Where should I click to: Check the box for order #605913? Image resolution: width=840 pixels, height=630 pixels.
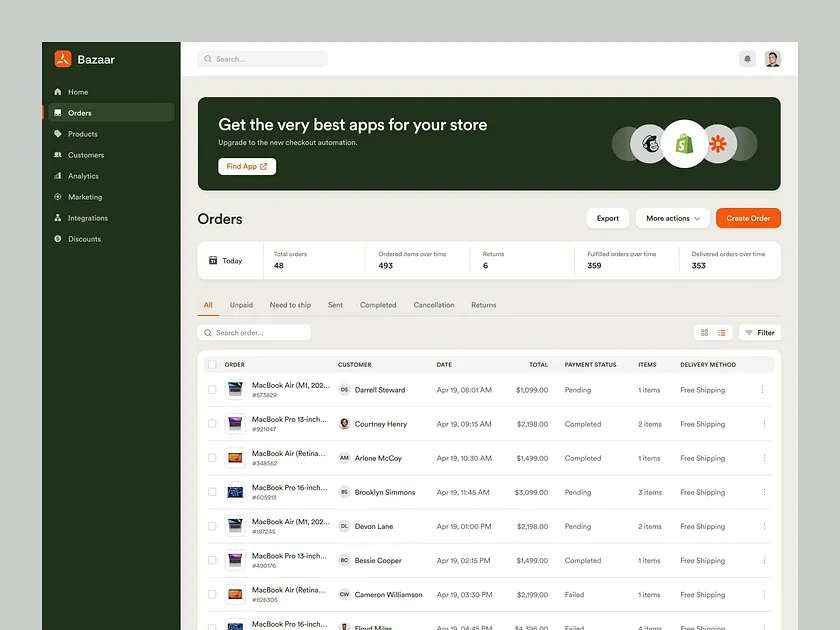212,492
